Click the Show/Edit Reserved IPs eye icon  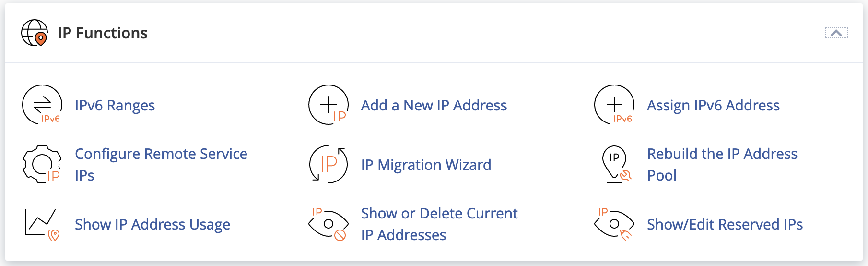pyautogui.click(x=614, y=224)
